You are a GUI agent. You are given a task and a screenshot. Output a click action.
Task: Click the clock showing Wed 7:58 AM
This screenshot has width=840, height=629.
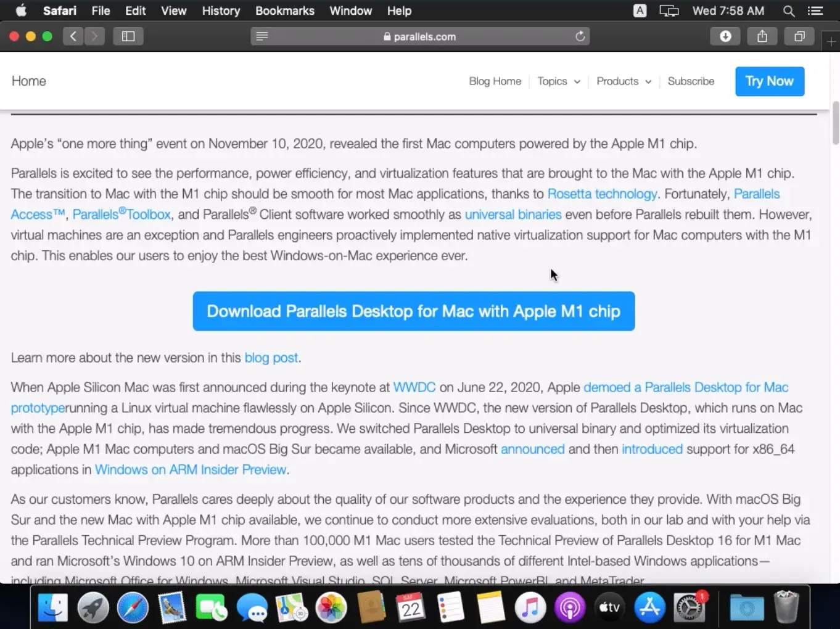click(728, 10)
